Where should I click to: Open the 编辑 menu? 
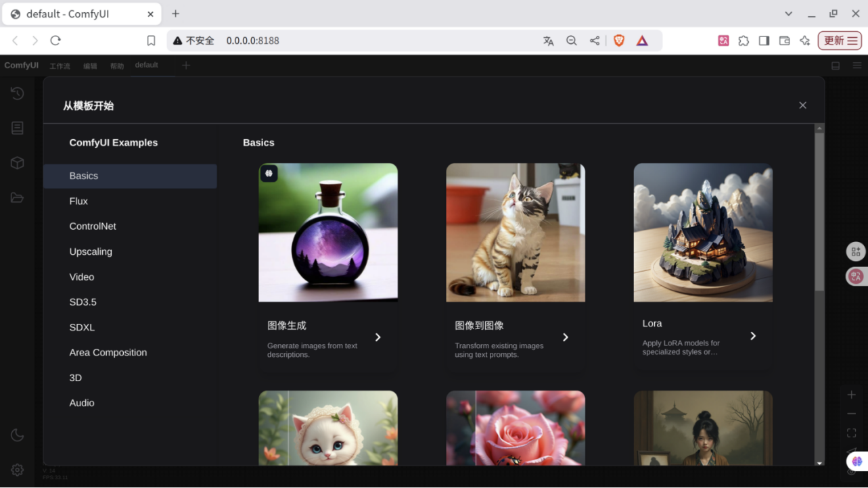click(90, 66)
